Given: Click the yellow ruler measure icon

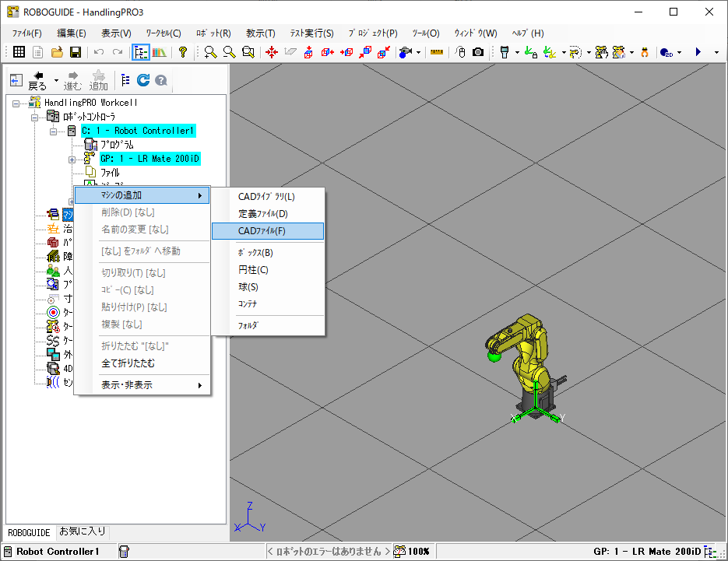Looking at the screenshot, I should click(436, 52).
